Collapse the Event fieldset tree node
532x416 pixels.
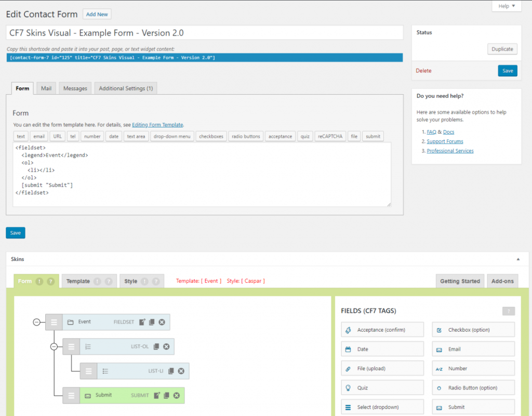[36, 322]
